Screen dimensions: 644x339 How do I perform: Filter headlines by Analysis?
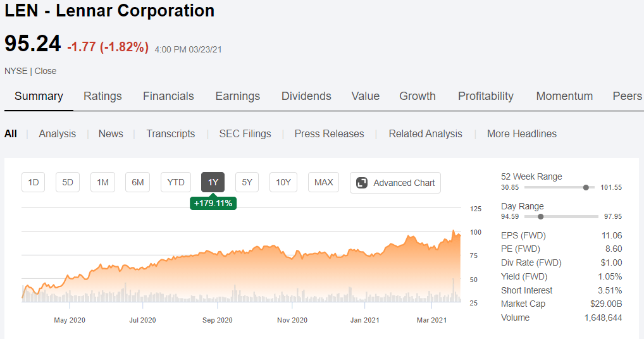coord(58,134)
